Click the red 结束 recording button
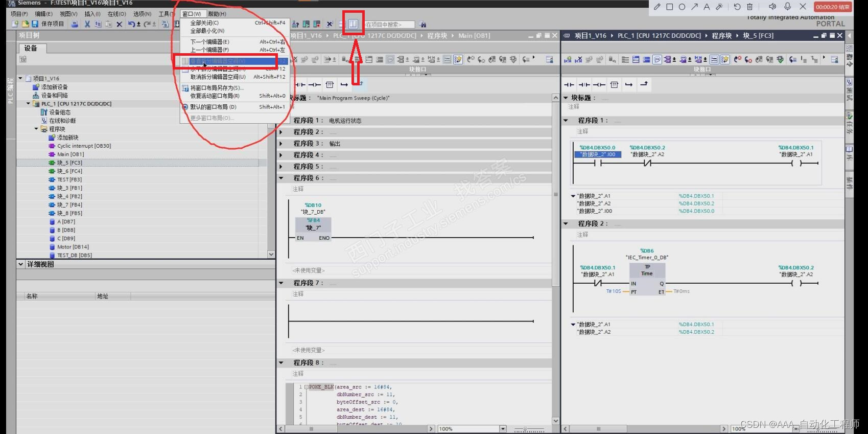This screenshot has height=434, width=868. [833, 7]
